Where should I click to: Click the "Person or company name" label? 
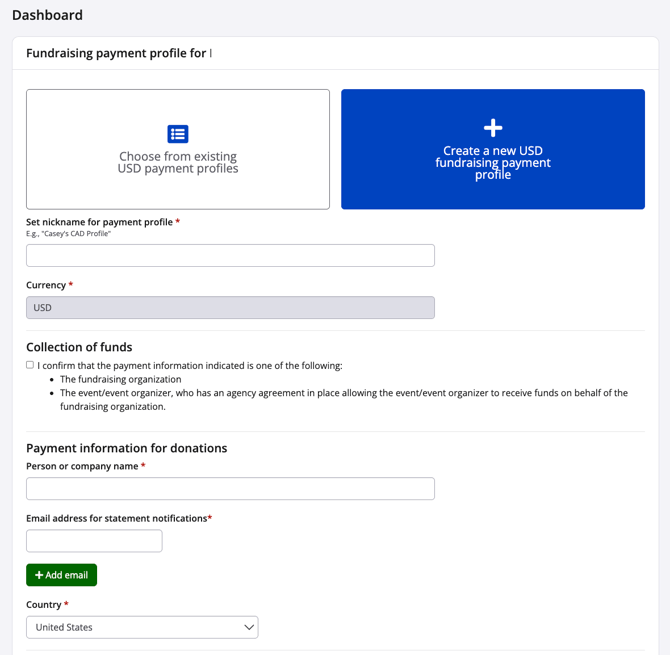pos(83,466)
